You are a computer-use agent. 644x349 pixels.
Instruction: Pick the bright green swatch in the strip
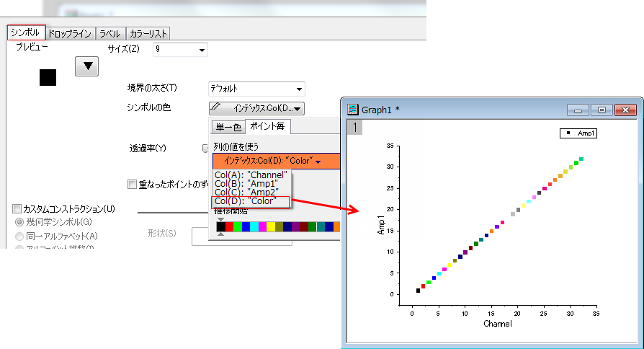click(x=238, y=226)
